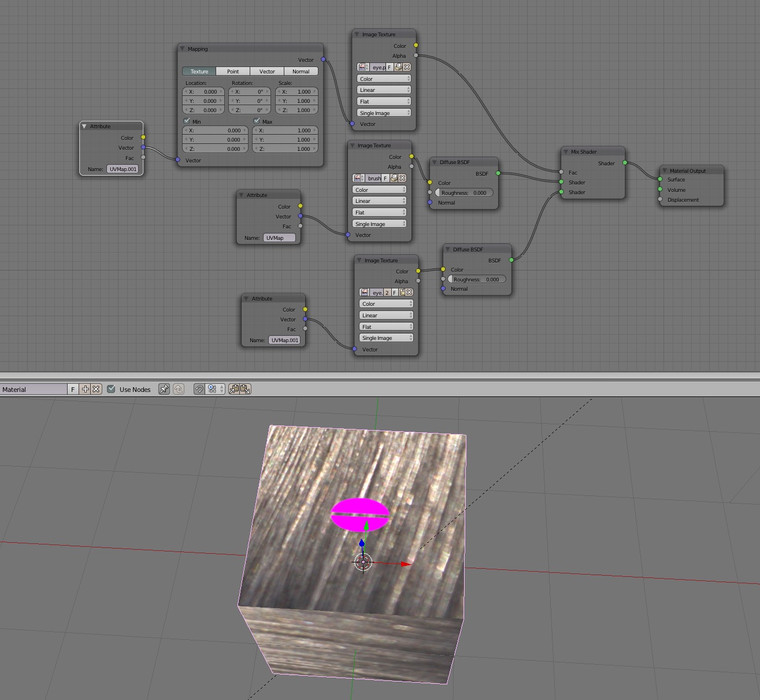Browse image icon in bottom eye Image Texture
The height and width of the screenshot is (700, 760).
pyautogui.click(x=365, y=292)
